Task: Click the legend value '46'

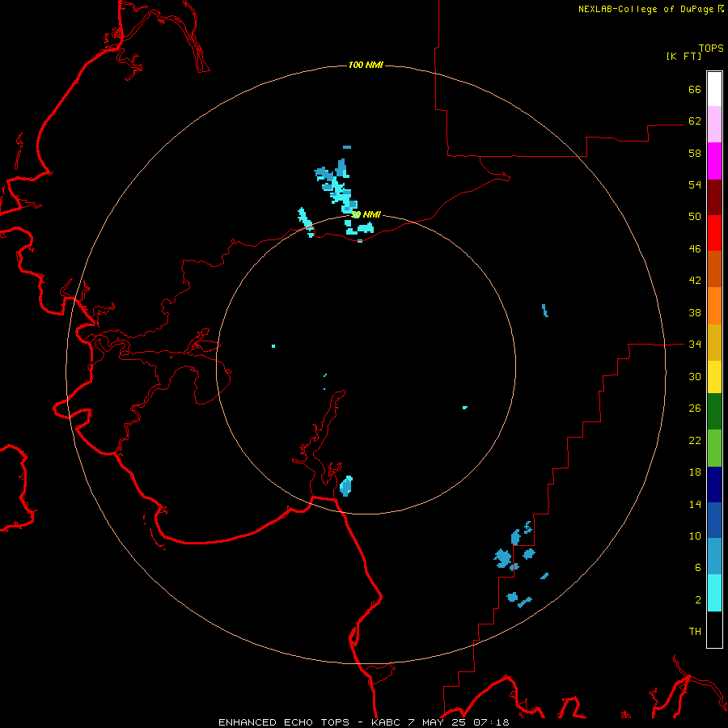Action: [x=695, y=249]
